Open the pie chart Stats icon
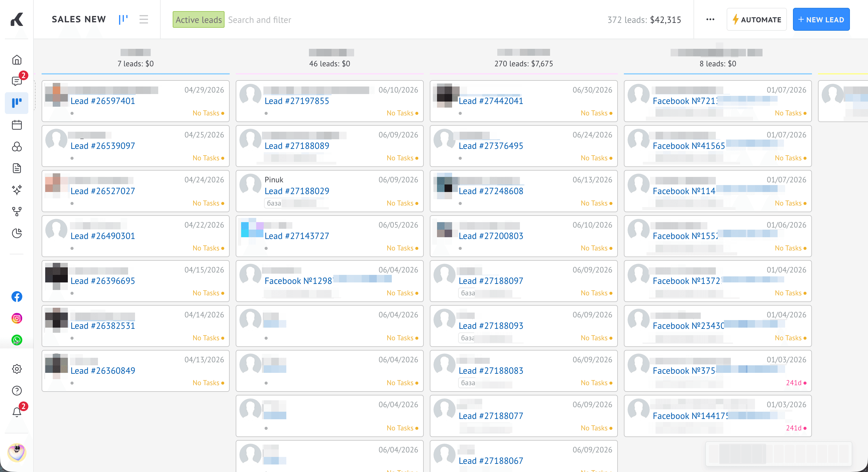This screenshot has height=472, width=868. point(17,233)
